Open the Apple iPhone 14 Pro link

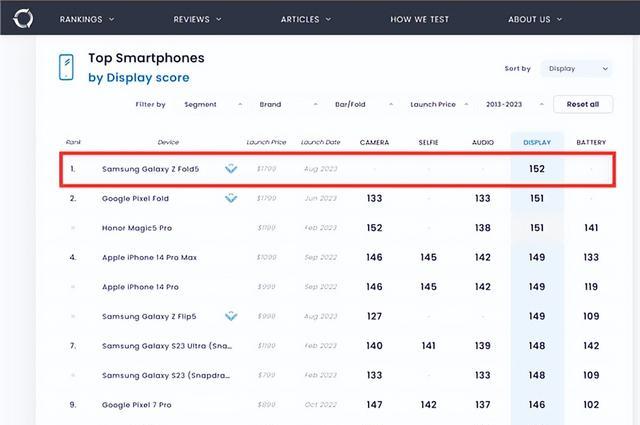tap(140, 287)
